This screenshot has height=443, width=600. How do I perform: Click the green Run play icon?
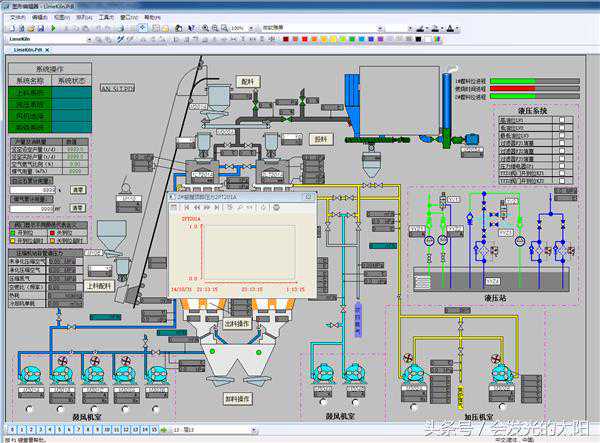point(52,28)
